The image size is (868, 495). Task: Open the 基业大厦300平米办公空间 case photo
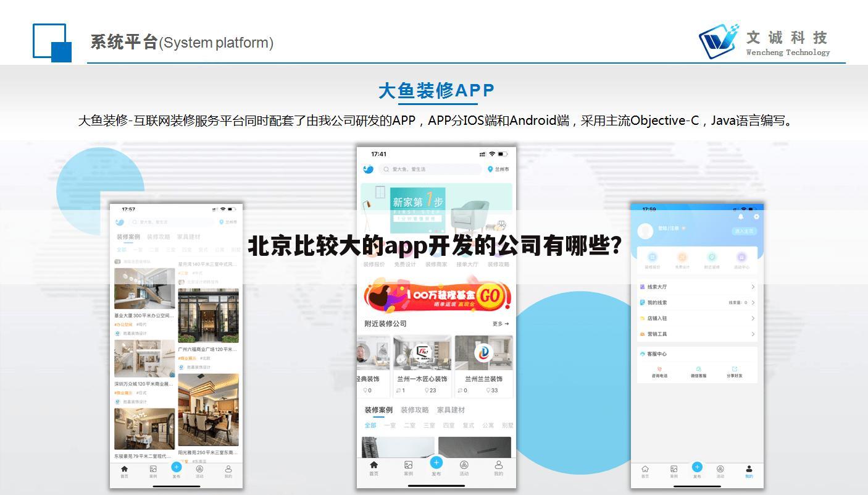coord(144,288)
